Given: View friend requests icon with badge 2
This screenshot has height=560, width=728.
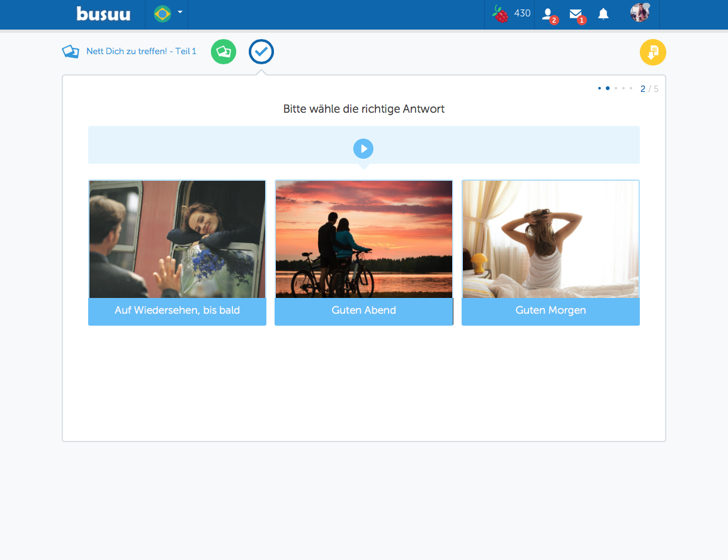Looking at the screenshot, I should coord(549,15).
